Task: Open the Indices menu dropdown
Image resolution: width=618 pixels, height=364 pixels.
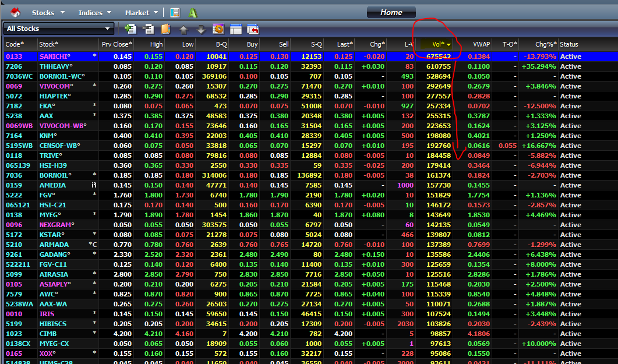Action: click(95, 13)
